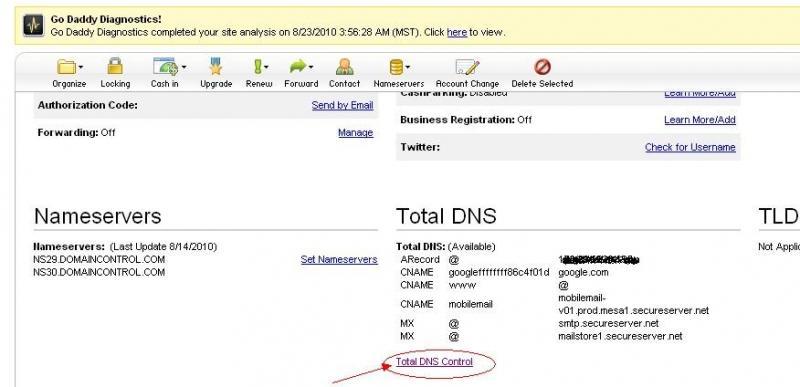Screen dimensions: 800x387
Task: Select NS29.DOMAINCONTROL.COM nameserver text
Action: [x=99, y=260]
